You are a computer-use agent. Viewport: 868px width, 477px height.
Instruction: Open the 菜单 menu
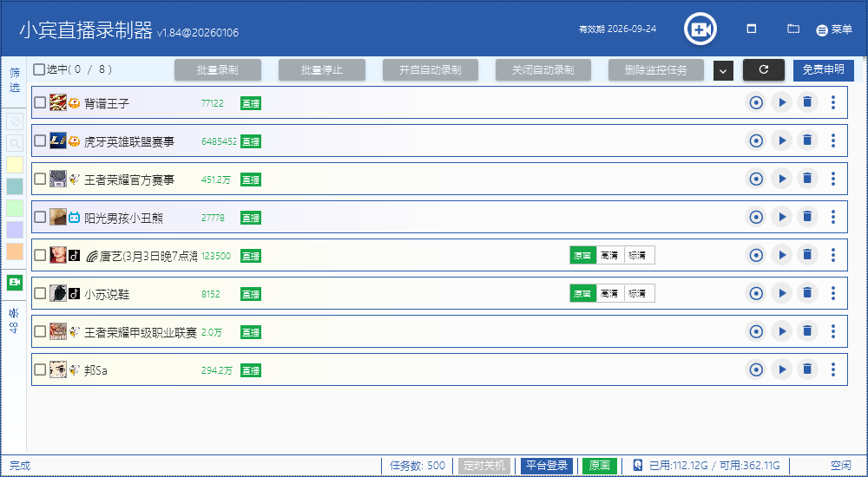click(x=834, y=29)
